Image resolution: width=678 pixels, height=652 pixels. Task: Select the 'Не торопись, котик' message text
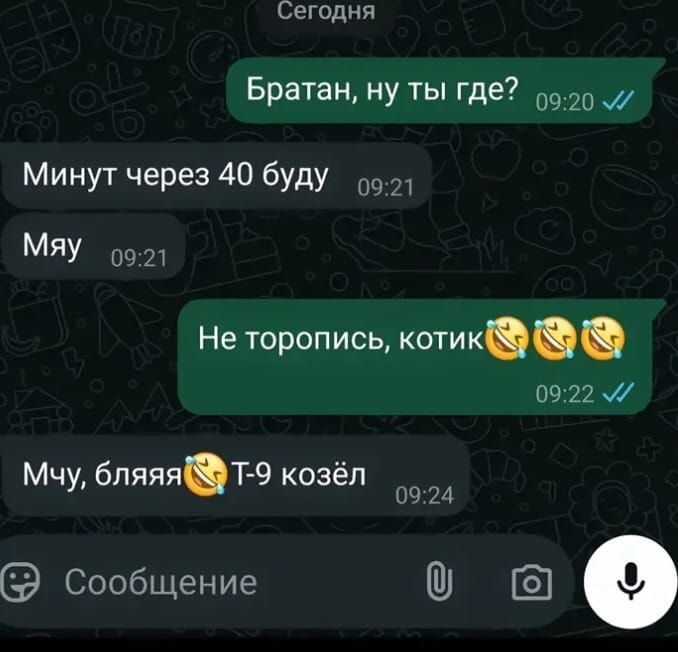341,338
